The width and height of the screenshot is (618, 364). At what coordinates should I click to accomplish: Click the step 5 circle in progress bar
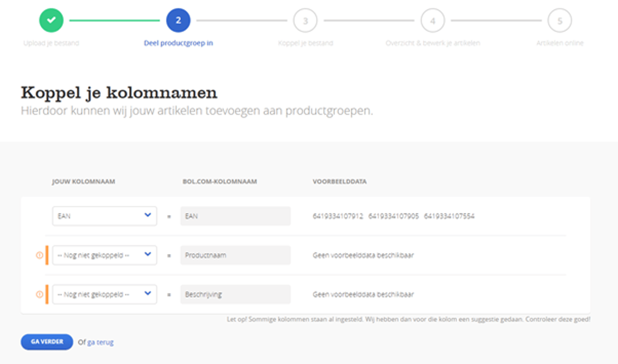[560, 21]
